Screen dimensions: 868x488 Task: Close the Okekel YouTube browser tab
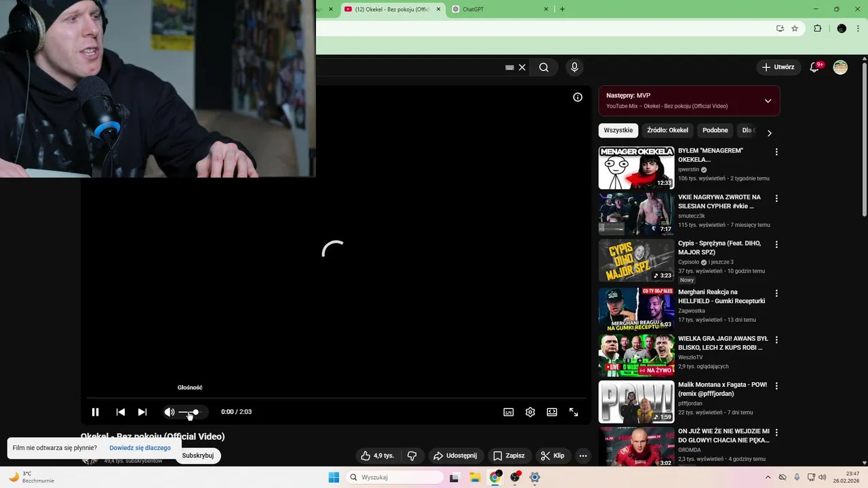[x=438, y=9]
